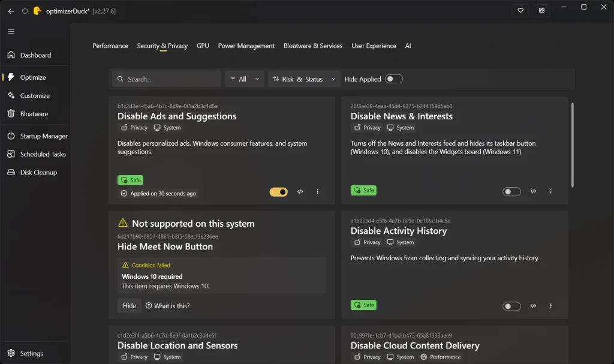The height and width of the screenshot is (364, 614).
Task: Open more options for Disable News & Interests
Action: click(x=550, y=191)
